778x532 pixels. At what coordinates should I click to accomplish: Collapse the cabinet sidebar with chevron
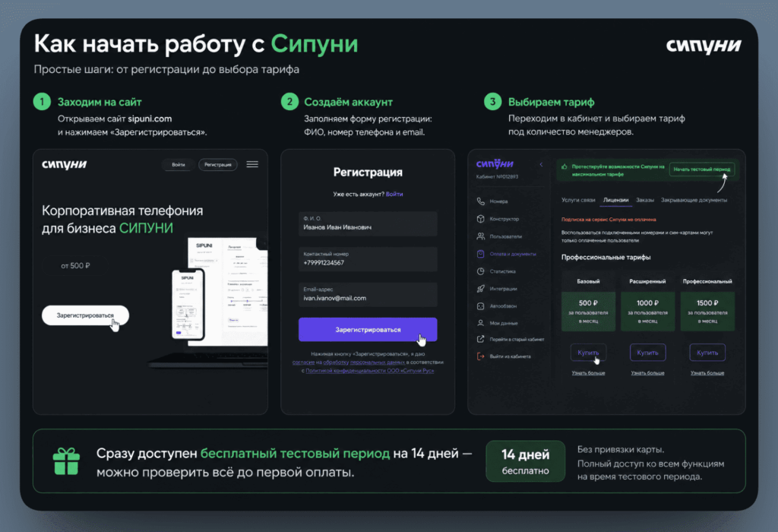(541, 164)
